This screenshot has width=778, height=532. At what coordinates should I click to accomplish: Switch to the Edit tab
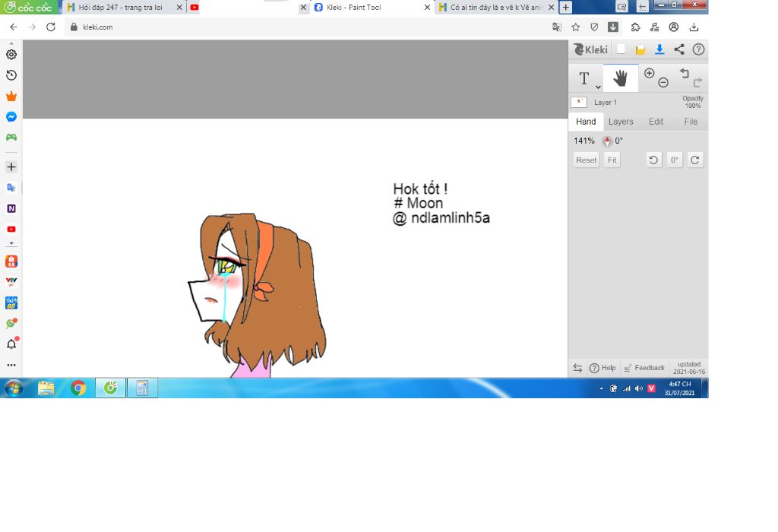point(656,122)
